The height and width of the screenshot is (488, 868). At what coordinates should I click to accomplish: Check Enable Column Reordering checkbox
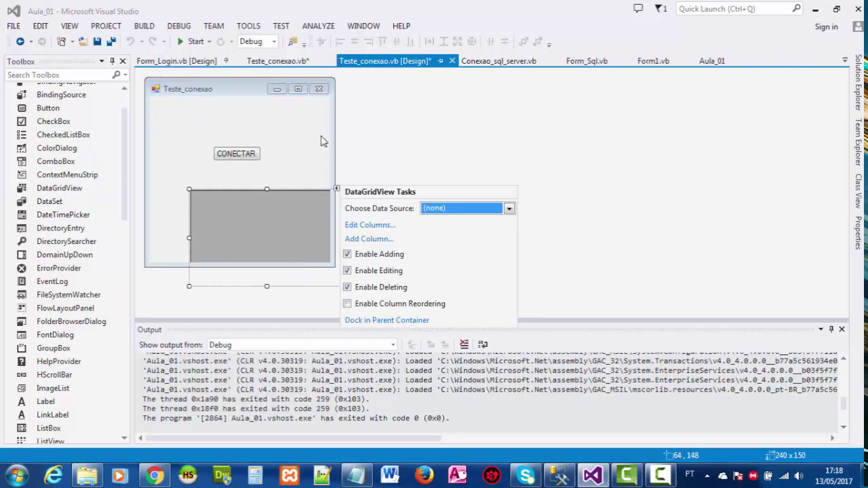click(347, 304)
